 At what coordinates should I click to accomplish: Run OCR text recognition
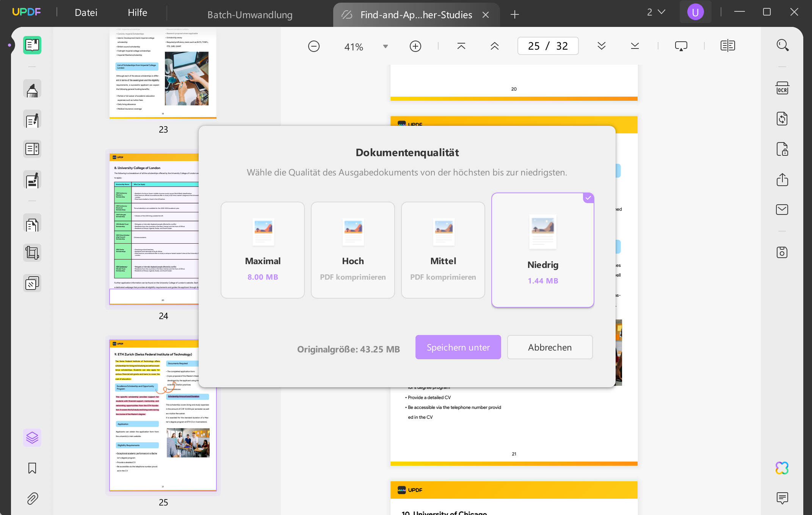782,89
